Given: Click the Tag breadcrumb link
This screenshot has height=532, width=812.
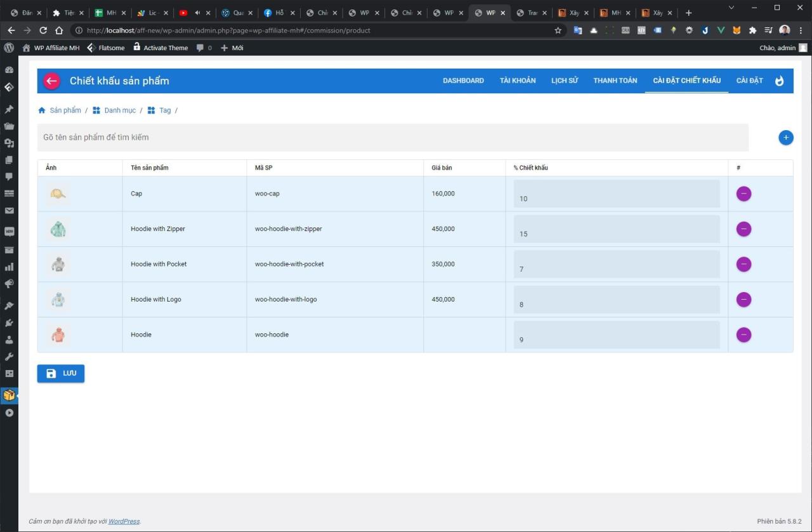Looking at the screenshot, I should click(x=165, y=110).
